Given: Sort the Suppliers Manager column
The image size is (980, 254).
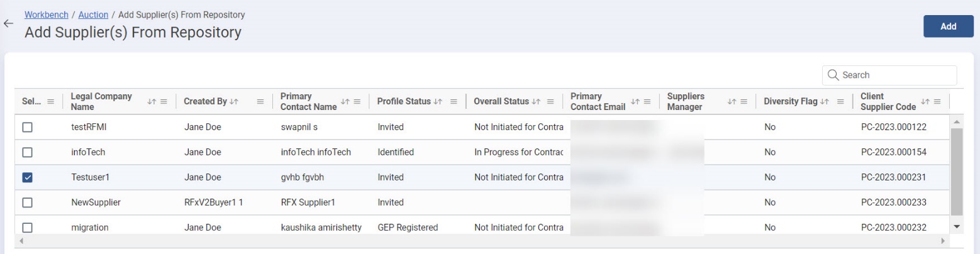Looking at the screenshot, I should coord(731,102).
